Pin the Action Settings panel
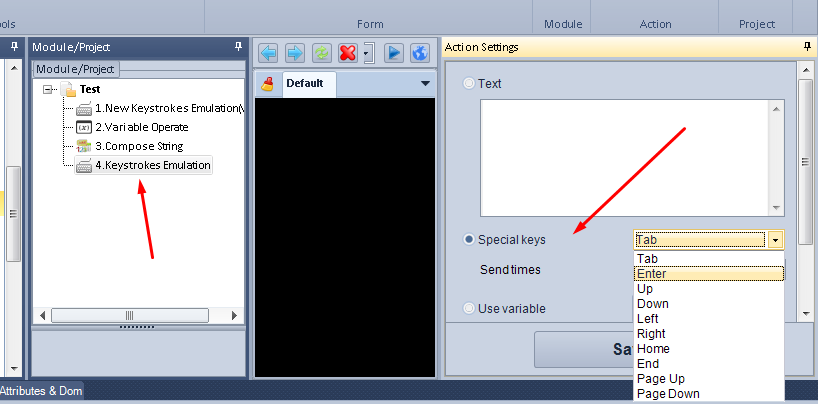Screen dimensions: 818x404 point(808,47)
